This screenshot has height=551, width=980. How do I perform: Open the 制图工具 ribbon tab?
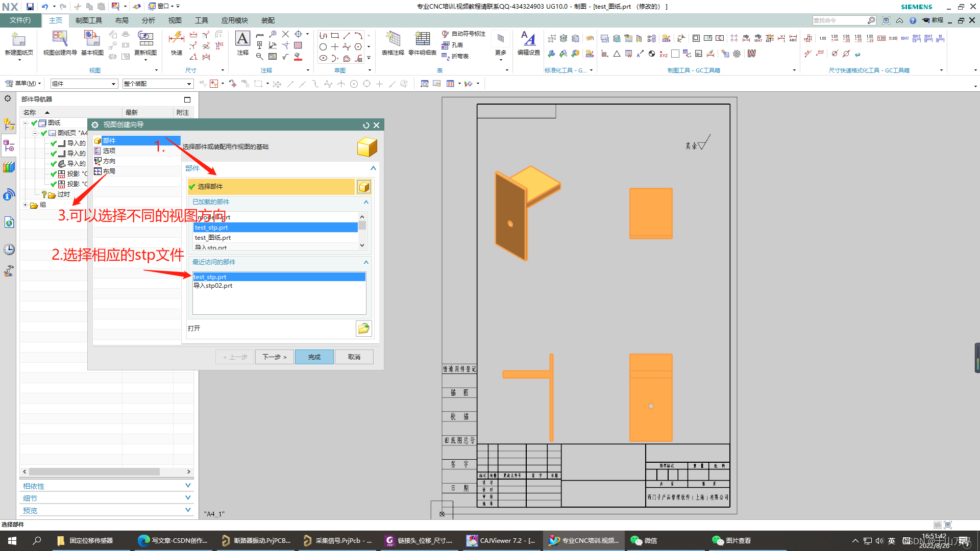coord(88,20)
